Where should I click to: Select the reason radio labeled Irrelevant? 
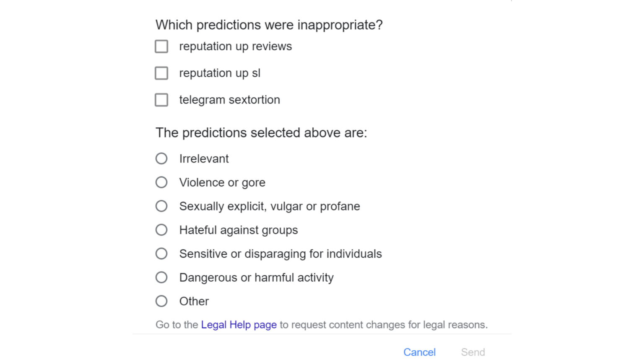click(x=161, y=158)
